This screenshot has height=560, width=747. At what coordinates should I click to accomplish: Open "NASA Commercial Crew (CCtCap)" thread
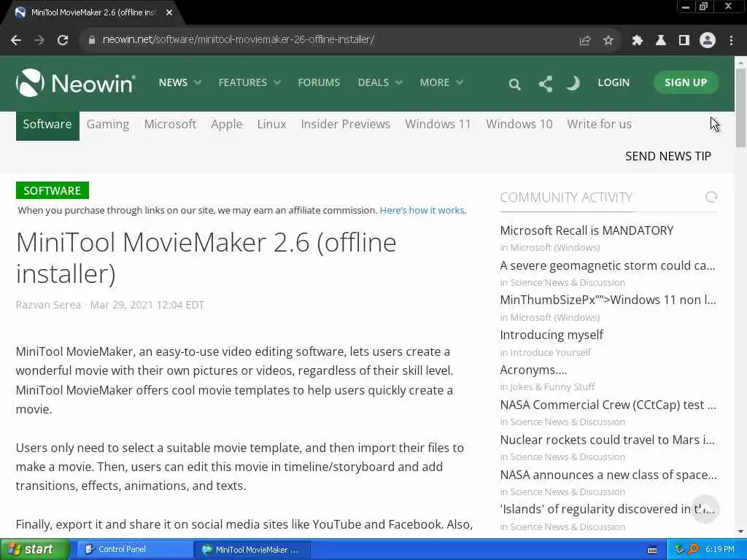pyautogui.click(x=608, y=405)
